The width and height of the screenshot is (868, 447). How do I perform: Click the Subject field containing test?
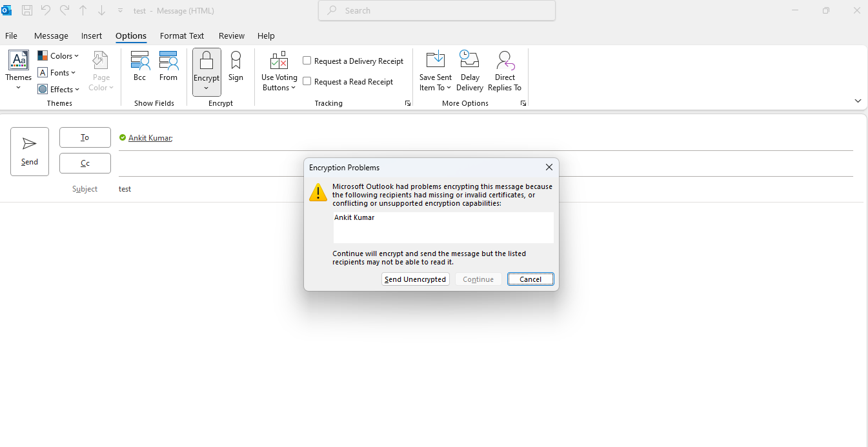485,189
